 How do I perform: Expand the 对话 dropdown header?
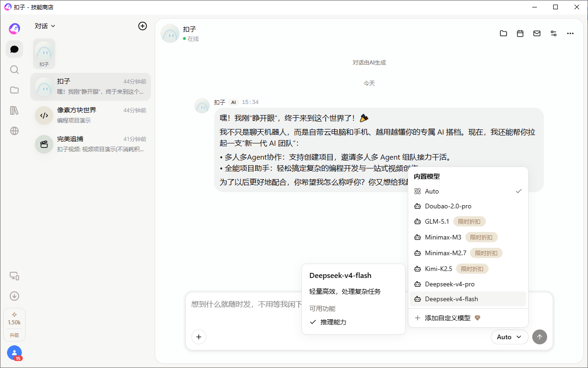[x=45, y=26]
